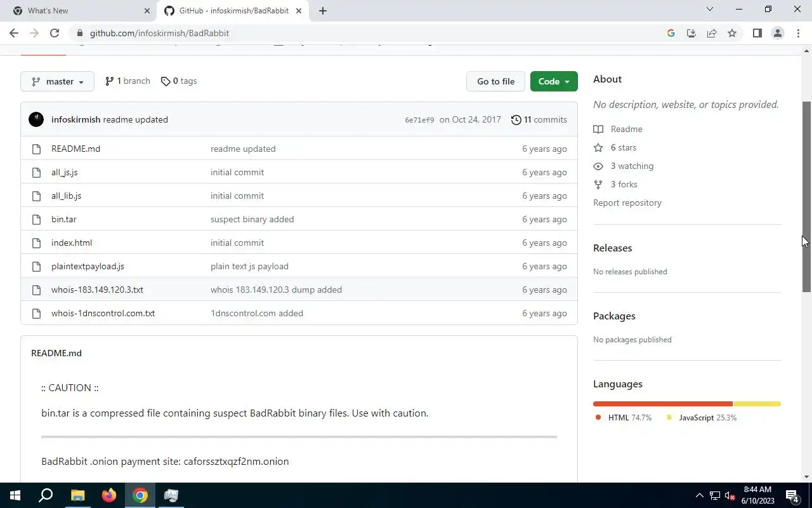This screenshot has height=508, width=812.
Task: Open the Chrome three-dot menu
Action: tap(798, 33)
